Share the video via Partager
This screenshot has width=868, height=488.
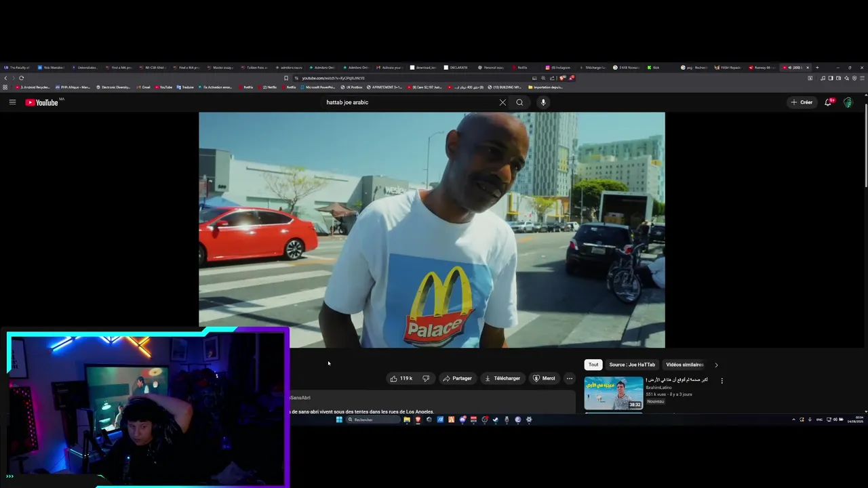tap(458, 378)
